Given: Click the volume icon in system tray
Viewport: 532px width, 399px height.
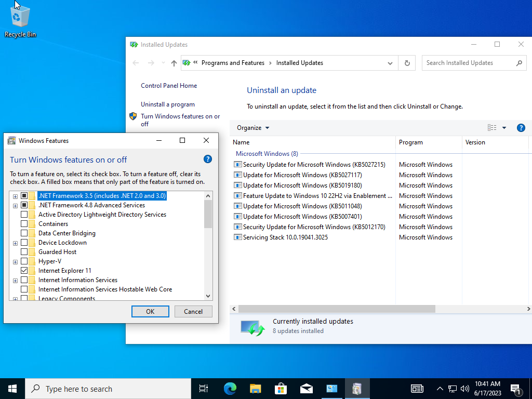Looking at the screenshot, I should 465,389.
